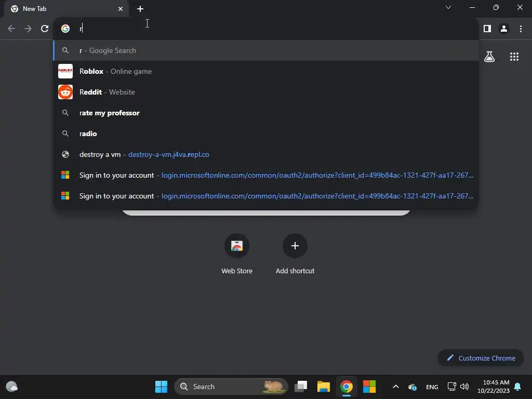Screen dimensions: 532x399
Task: Choose 'rate my professor' search suggestion
Action: tap(266, 113)
